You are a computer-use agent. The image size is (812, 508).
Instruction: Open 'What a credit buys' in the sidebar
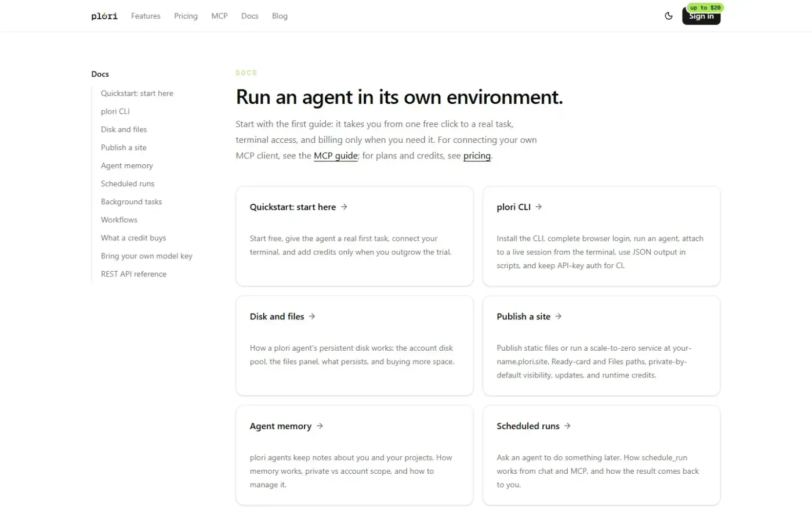point(133,237)
